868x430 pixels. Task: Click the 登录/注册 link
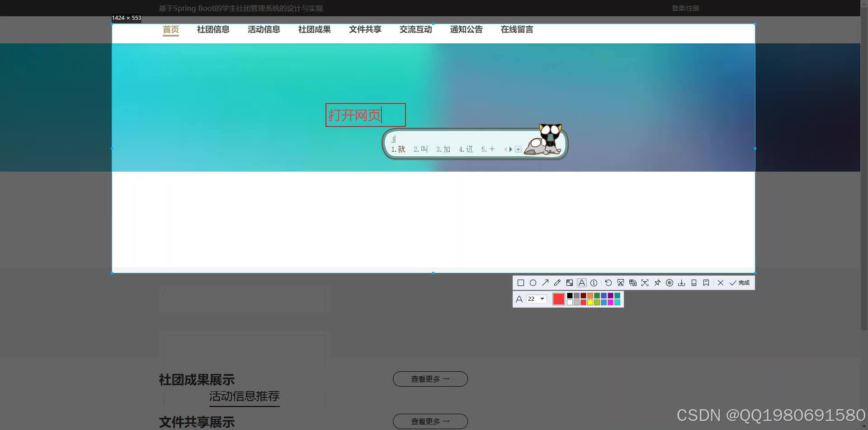pyautogui.click(x=685, y=8)
